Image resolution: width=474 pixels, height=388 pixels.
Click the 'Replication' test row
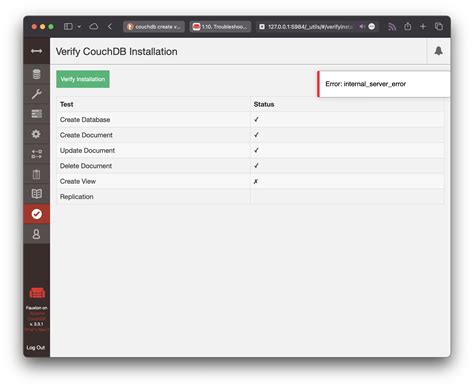[x=250, y=196]
